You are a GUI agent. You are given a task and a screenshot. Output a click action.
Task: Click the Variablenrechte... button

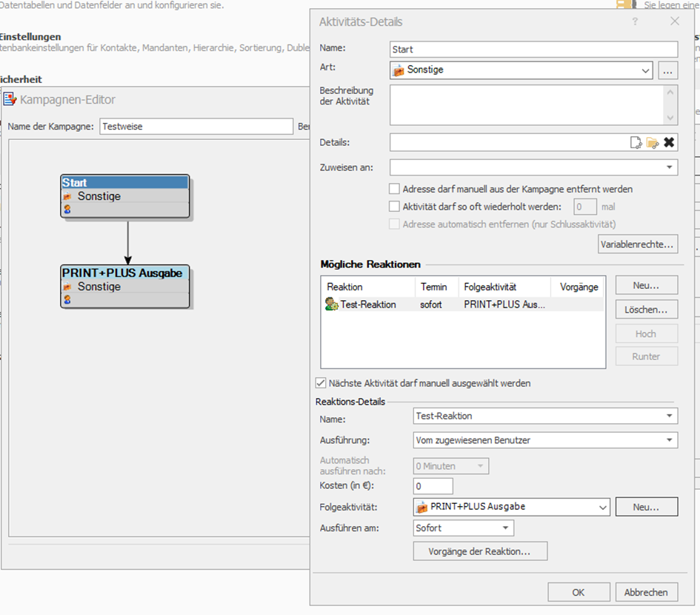pos(638,245)
